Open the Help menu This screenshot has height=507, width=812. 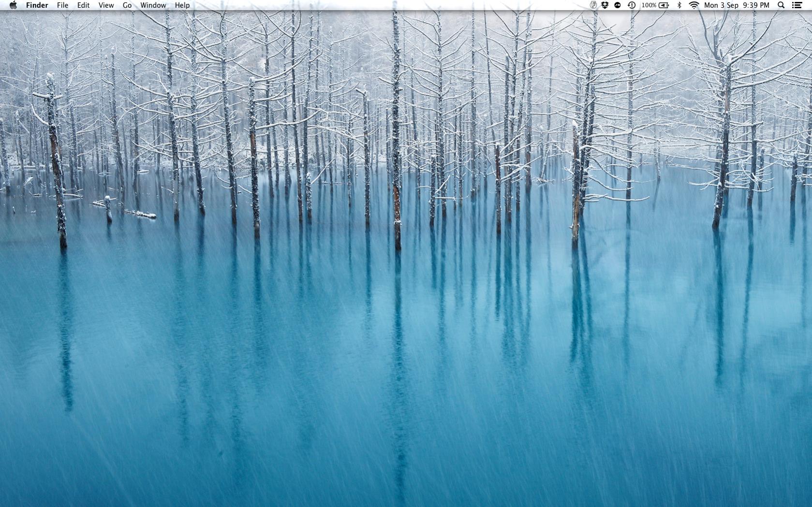point(182,5)
